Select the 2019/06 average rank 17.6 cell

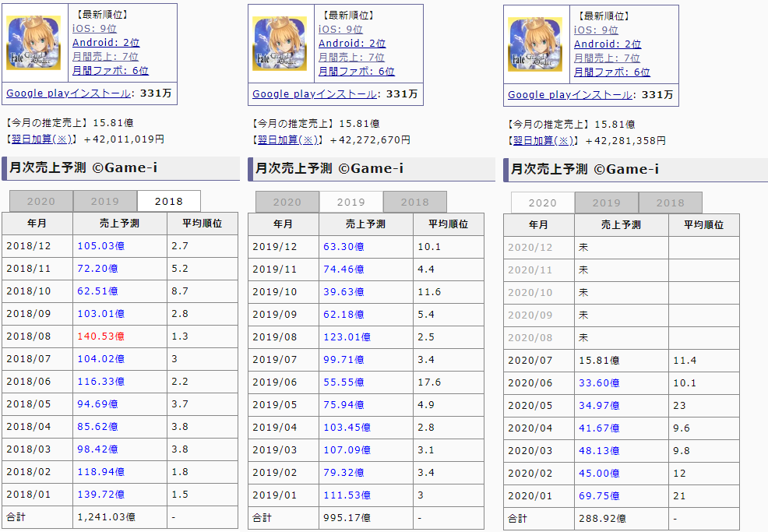tap(449, 382)
